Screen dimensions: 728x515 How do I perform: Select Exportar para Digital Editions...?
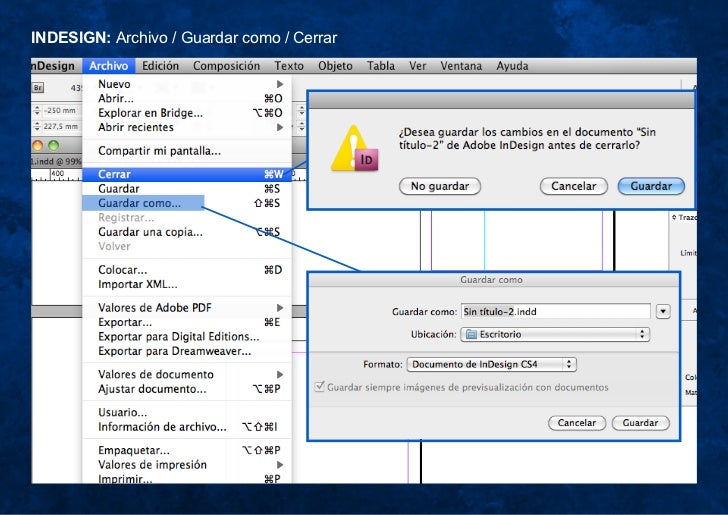point(187,336)
